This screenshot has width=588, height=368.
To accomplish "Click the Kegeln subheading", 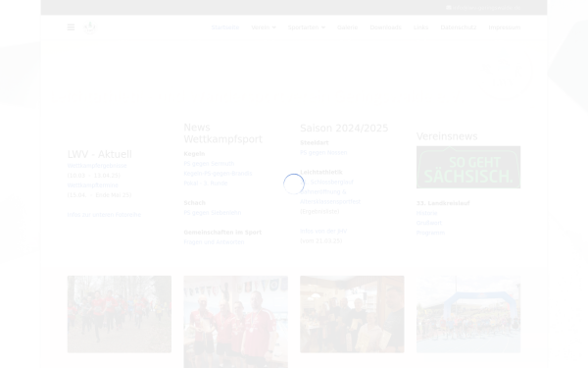I will pos(194,154).
